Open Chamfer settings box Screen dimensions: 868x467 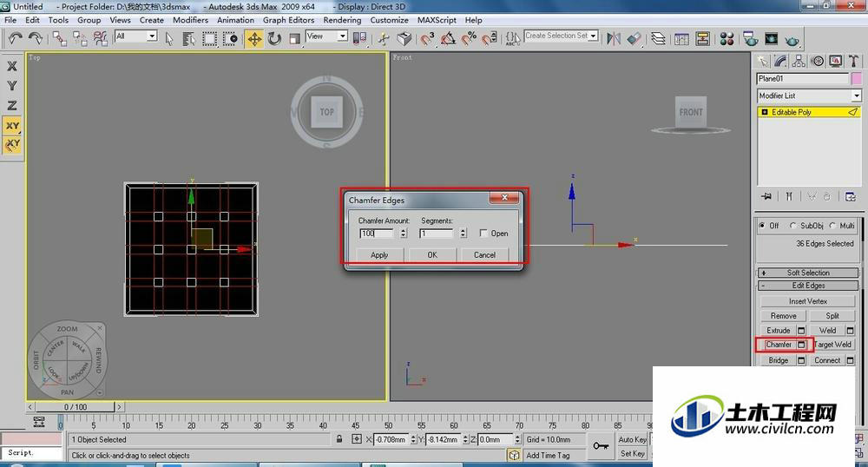pyautogui.click(x=801, y=344)
